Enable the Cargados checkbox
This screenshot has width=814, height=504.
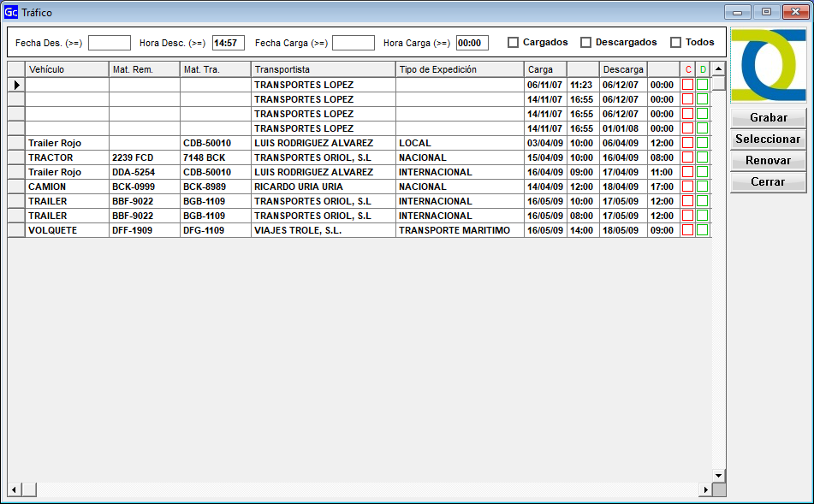coord(514,43)
